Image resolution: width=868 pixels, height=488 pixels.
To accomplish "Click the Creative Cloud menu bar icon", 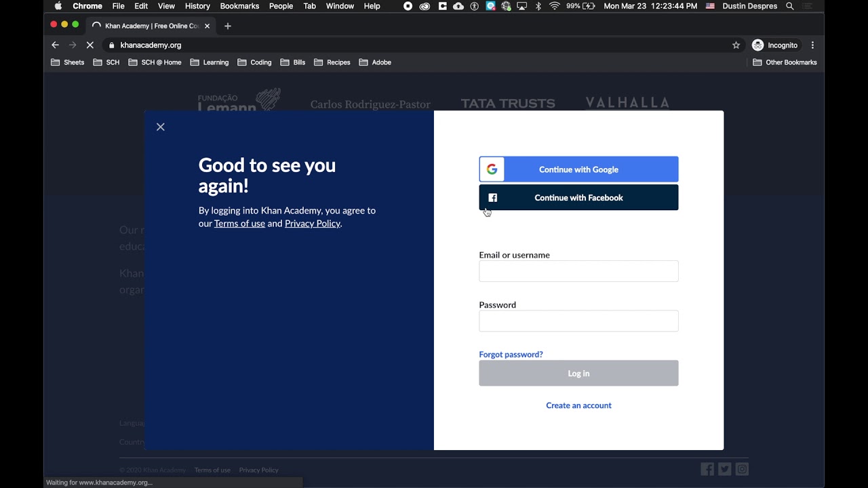I will [425, 6].
